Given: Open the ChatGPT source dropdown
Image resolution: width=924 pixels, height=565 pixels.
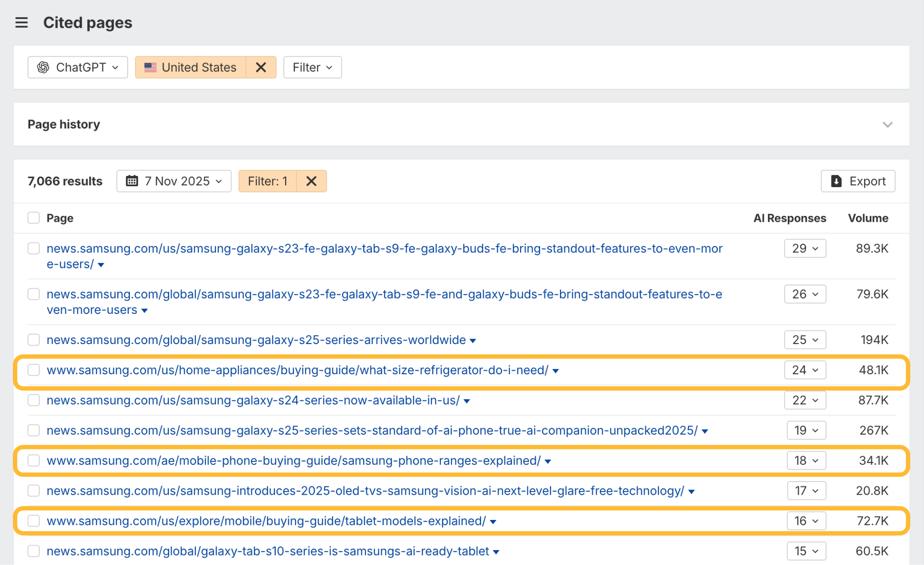Looking at the screenshot, I should click(x=77, y=67).
